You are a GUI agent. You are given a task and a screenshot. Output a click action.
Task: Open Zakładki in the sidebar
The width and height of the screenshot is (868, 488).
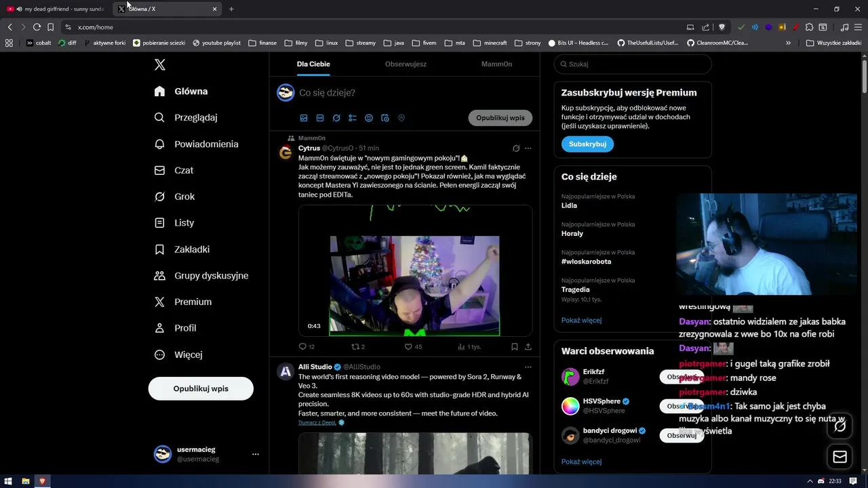(x=182, y=249)
